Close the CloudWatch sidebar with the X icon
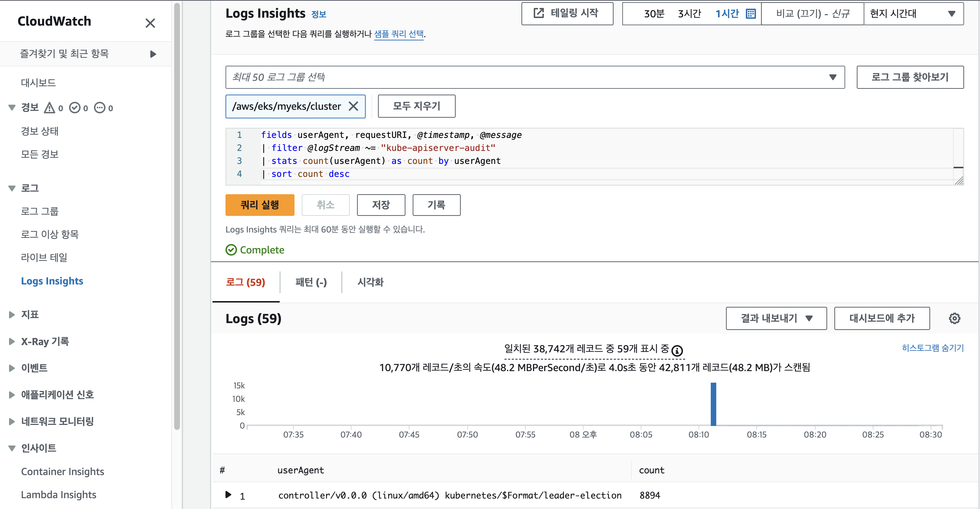Image resolution: width=980 pixels, height=509 pixels. click(150, 23)
